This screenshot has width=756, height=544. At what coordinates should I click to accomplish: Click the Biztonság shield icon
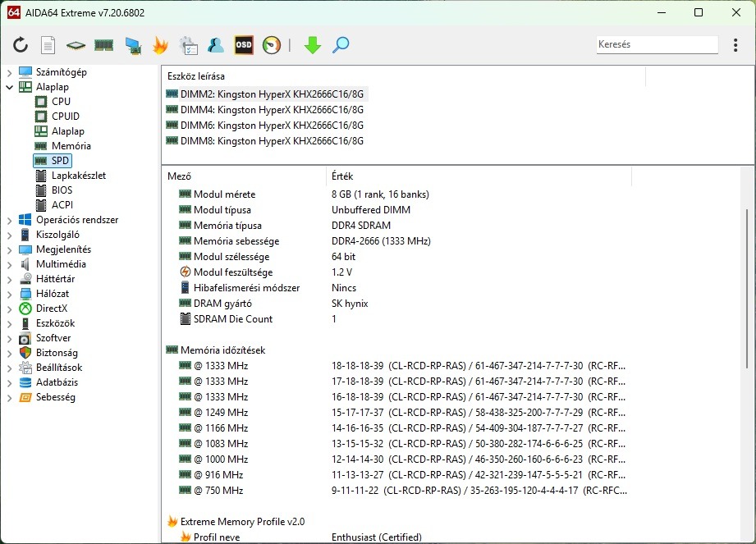25,353
